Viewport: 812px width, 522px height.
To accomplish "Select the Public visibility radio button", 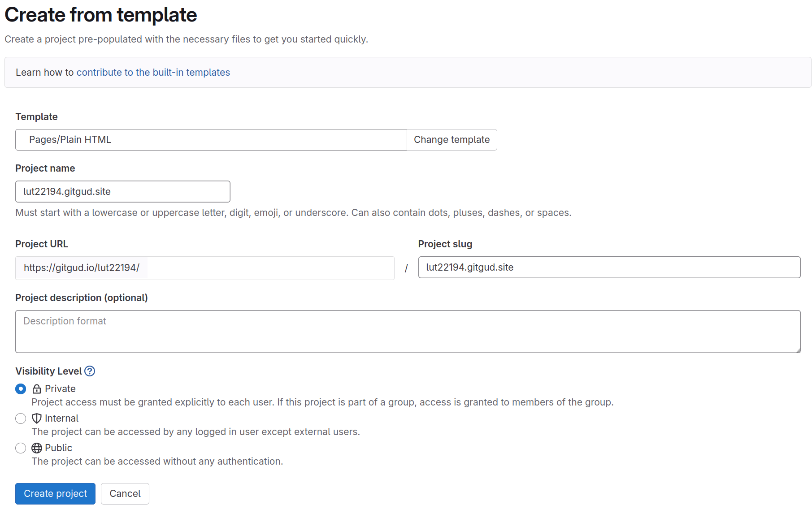I will (x=21, y=448).
